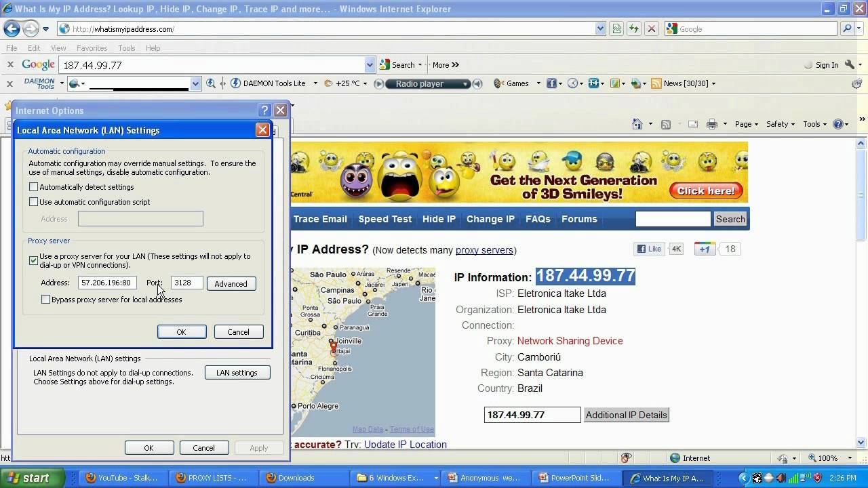Viewport: 868px width, 488px height.
Task: Click the Facebook Like button
Action: [x=649, y=249]
